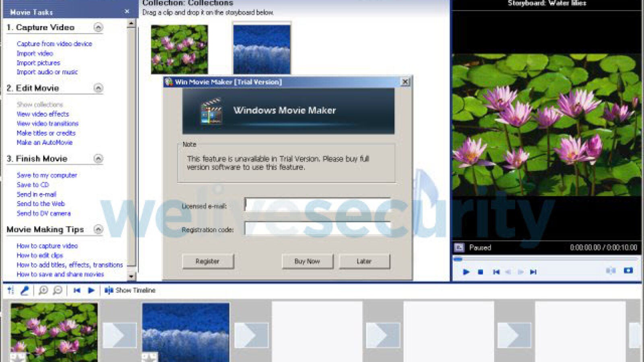Image resolution: width=644 pixels, height=362 pixels.
Task: Zoom out the timeline with magnifier icon
Action: click(x=58, y=290)
